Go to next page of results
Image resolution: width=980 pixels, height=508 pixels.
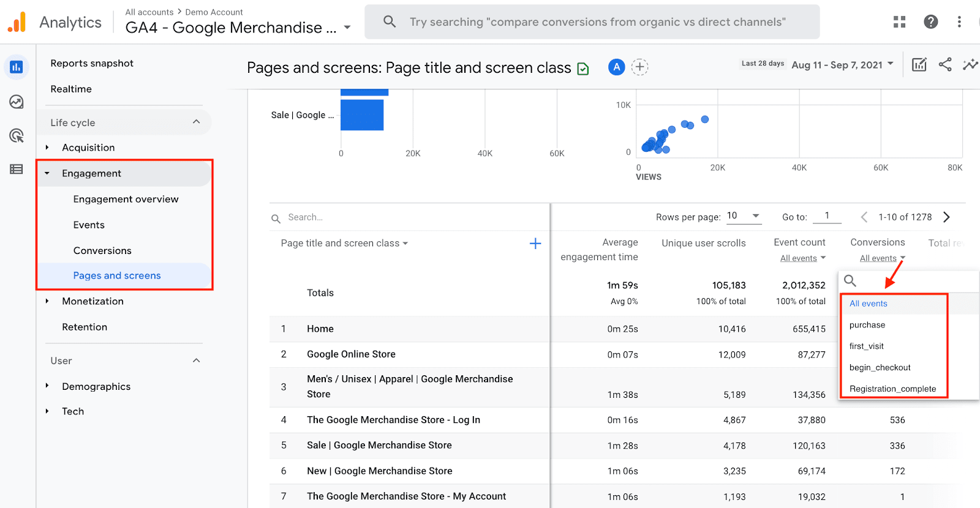tap(946, 217)
